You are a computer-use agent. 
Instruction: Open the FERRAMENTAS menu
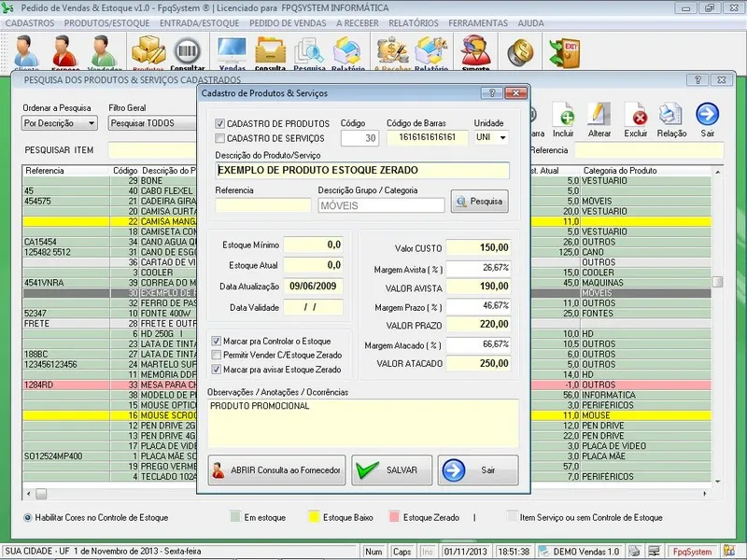pos(477,21)
